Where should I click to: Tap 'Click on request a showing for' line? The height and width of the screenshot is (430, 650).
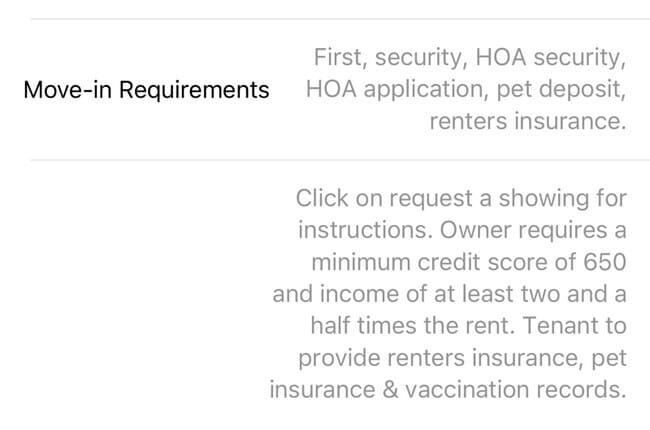pos(461,198)
